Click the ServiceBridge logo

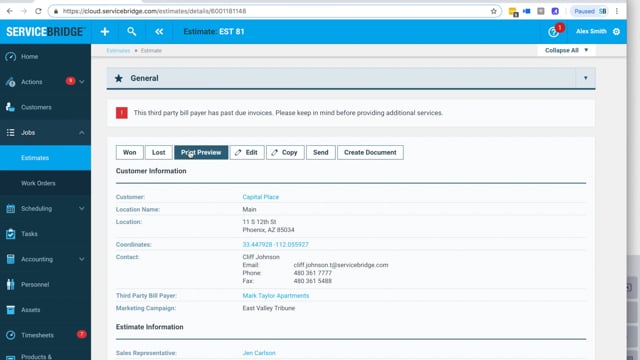pyautogui.click(x=45, y=31)
